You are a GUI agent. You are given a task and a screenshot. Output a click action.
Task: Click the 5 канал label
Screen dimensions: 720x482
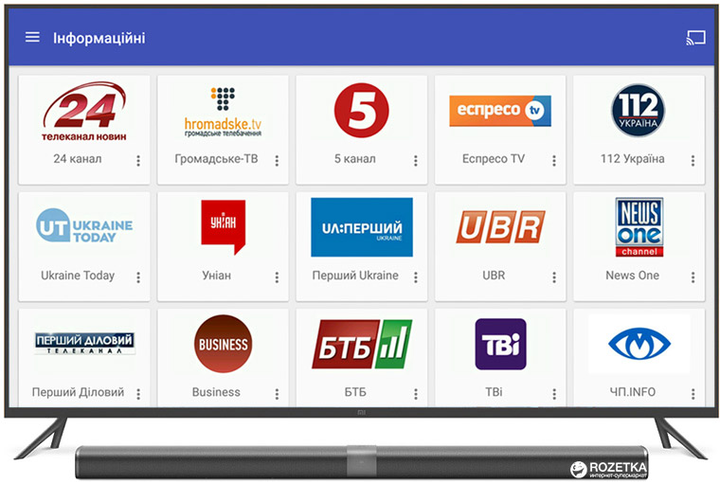[355, 159]
